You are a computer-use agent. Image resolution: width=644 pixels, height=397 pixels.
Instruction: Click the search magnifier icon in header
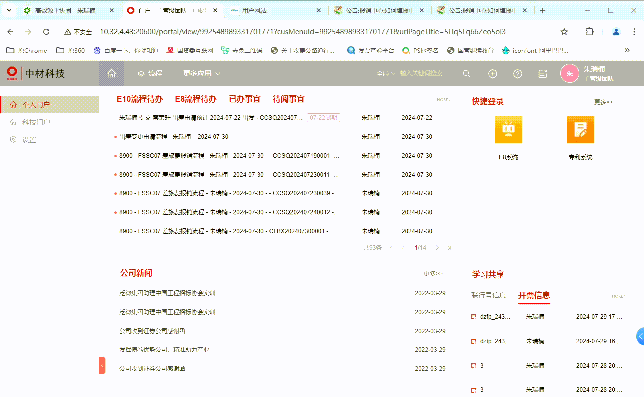(x=466, y=73)
